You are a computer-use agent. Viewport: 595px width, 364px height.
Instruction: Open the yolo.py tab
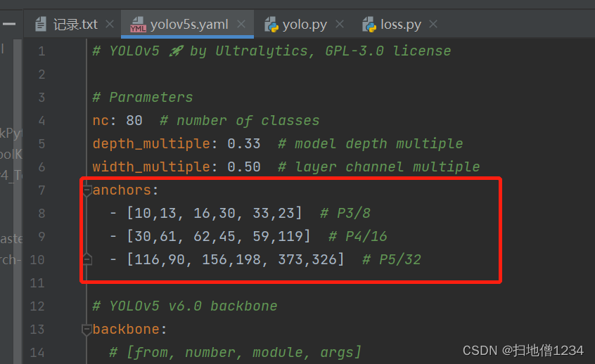pos(305,25)
